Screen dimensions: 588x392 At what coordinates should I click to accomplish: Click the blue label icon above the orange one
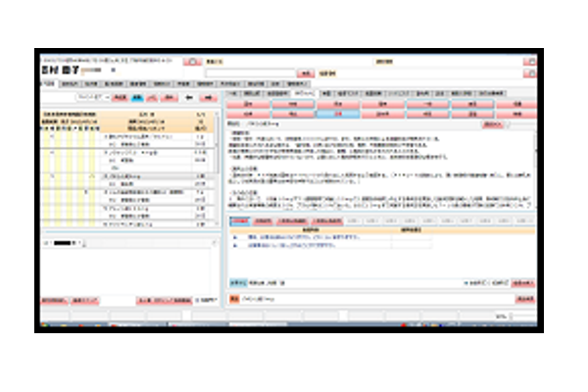[x=238, y=282]
